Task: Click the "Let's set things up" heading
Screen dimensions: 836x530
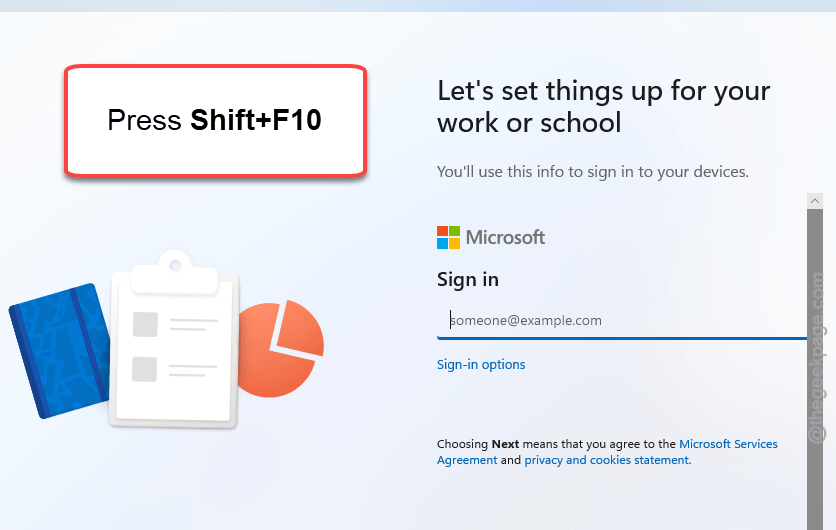Action: pos(604,106)
